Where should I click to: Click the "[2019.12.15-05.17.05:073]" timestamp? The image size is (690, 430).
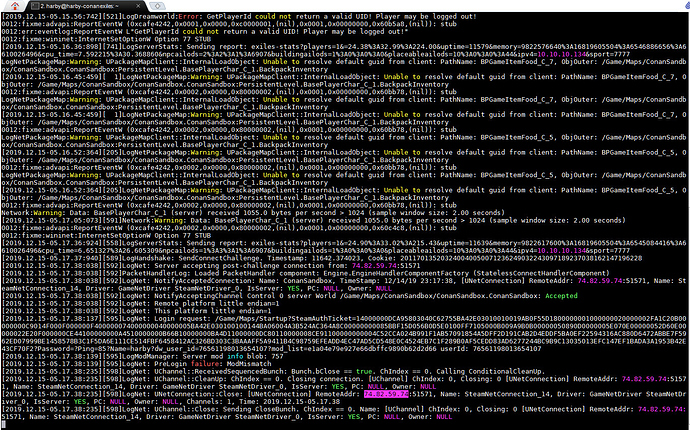coord(51,221)
